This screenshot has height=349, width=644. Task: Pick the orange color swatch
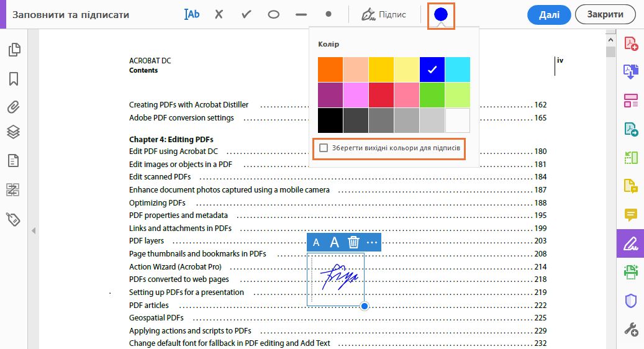click(330, 70)
